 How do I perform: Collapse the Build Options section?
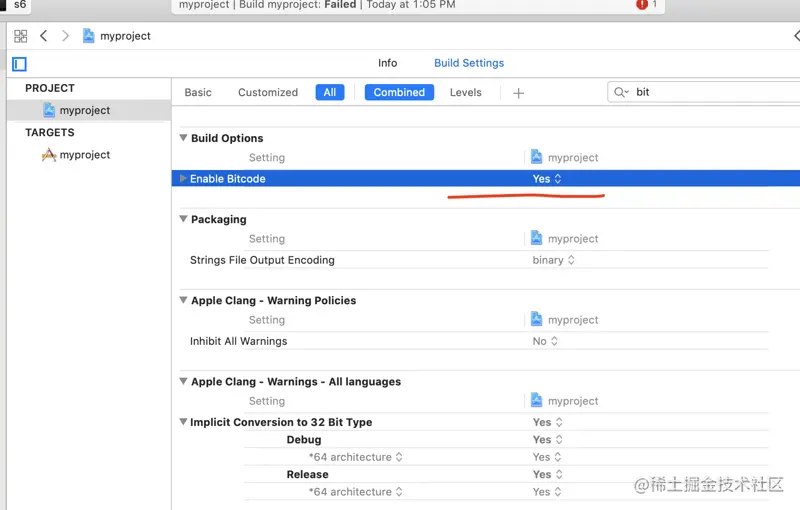183,138
